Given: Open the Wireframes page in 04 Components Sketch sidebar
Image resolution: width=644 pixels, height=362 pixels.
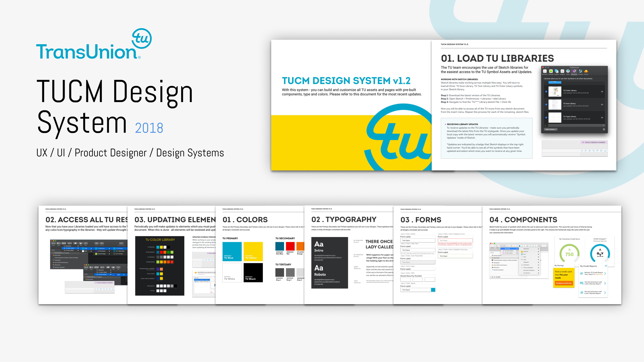Looking at the screenshot, I should 496,267.
